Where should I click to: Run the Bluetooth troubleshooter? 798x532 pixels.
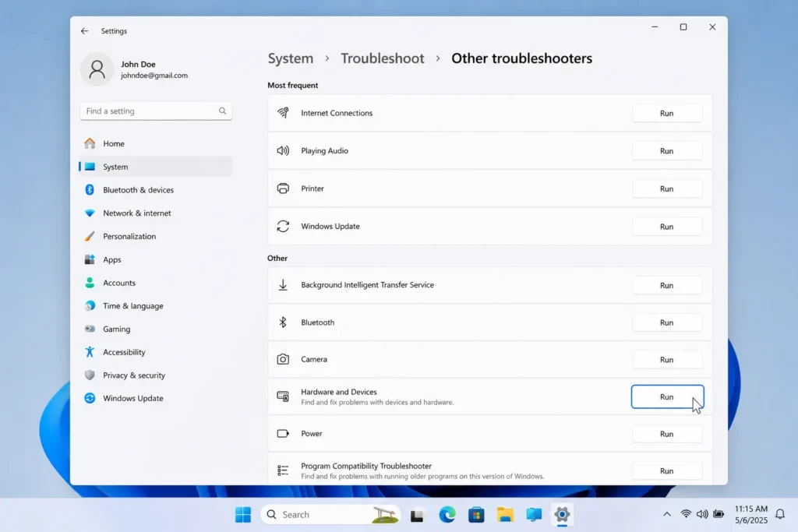(667, 322)
